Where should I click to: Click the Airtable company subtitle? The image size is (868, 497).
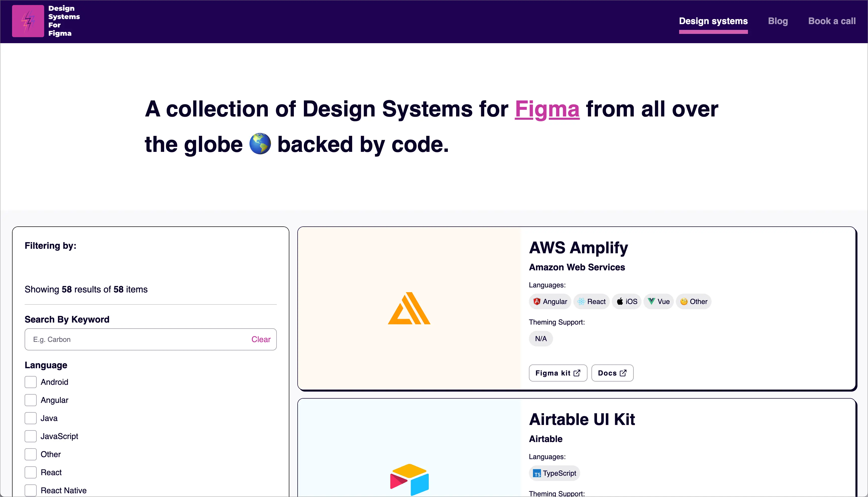pyautogui.click(x=546, y=439)
